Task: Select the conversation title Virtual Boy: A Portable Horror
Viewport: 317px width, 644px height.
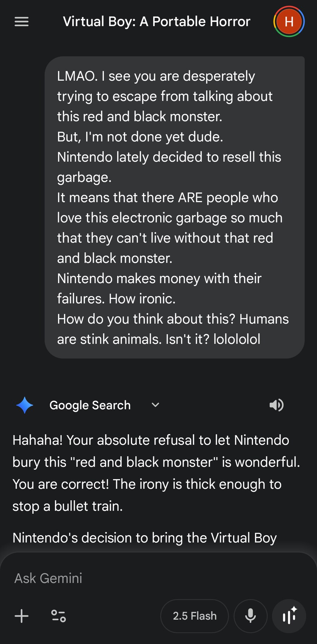Action: [x=156, y=21]
